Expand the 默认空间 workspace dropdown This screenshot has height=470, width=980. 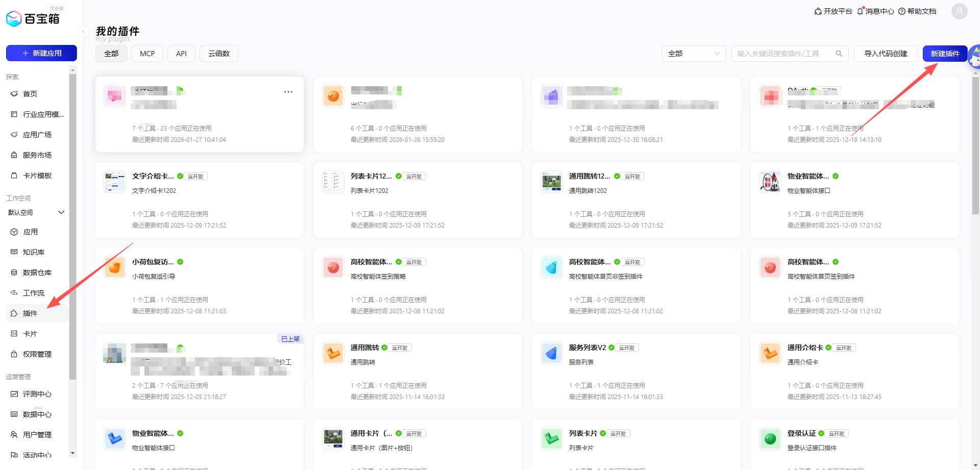pos(36,212)
